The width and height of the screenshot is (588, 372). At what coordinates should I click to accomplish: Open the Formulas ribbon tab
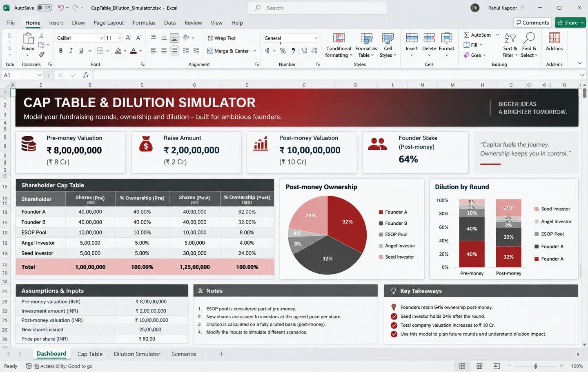(x=144, y=23)
